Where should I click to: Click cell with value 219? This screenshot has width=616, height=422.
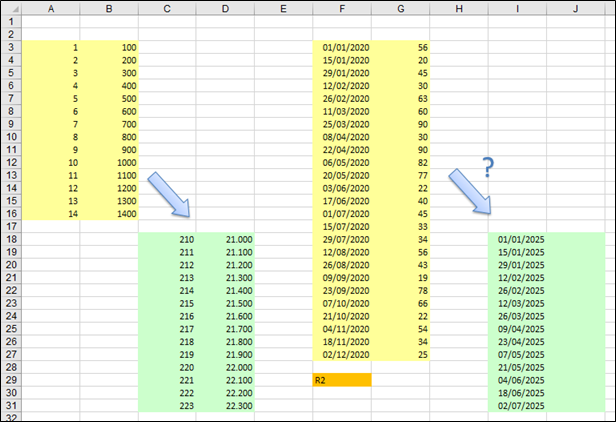[167, 354]
